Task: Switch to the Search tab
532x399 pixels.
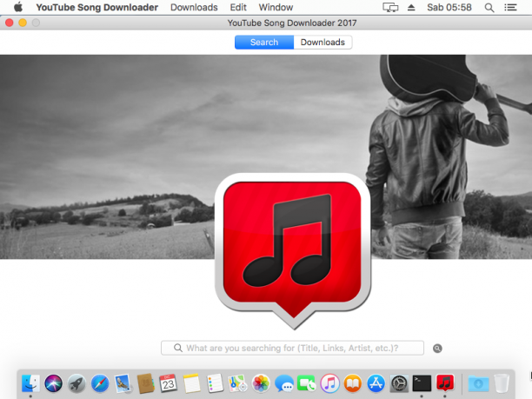Action: [x=264, y=43]
